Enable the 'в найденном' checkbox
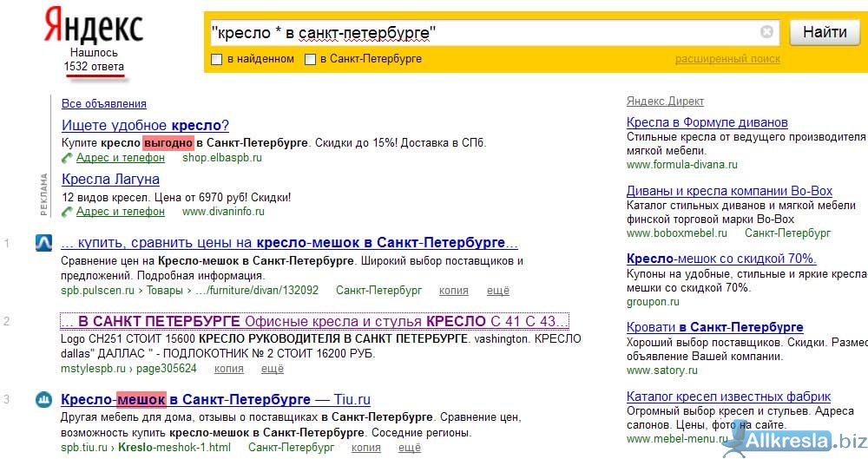Screen dimensions: 868x459 pos(217,59)
